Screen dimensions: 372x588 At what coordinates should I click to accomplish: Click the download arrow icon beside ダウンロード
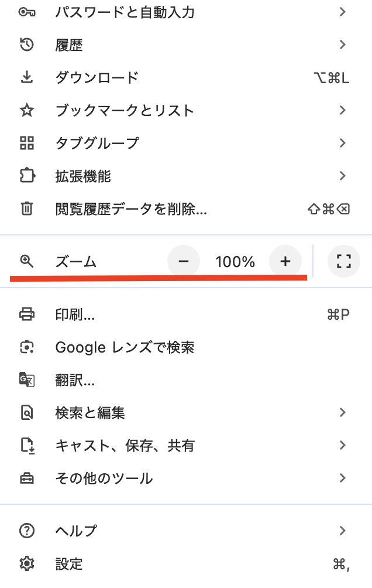(x=26, y=78)
